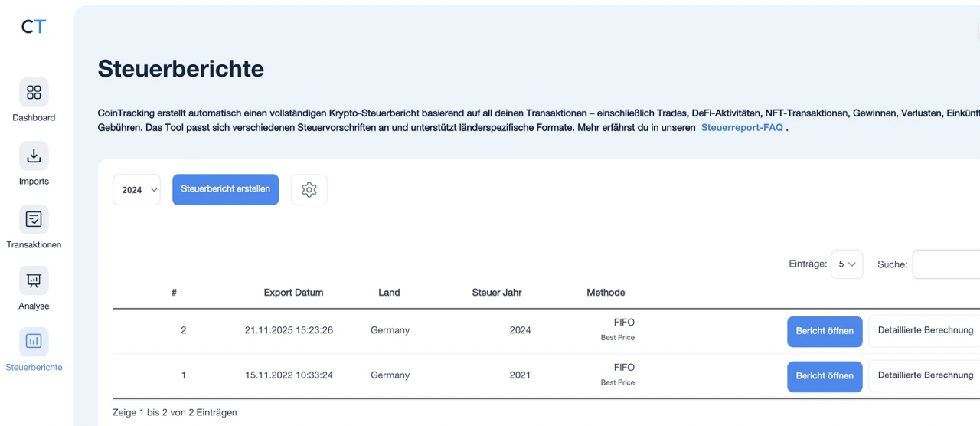Expand the 2024 year dropdown
Viewport: 980px width, 426px height.
point(136,190)
